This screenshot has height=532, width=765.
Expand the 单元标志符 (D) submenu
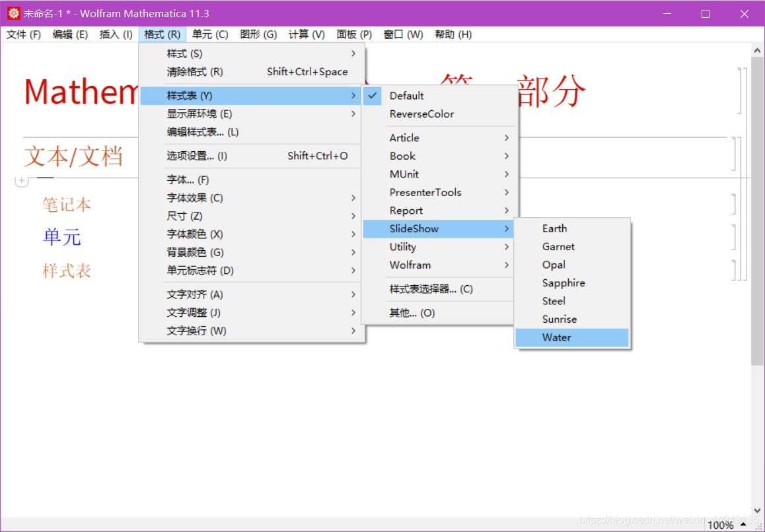252,270
